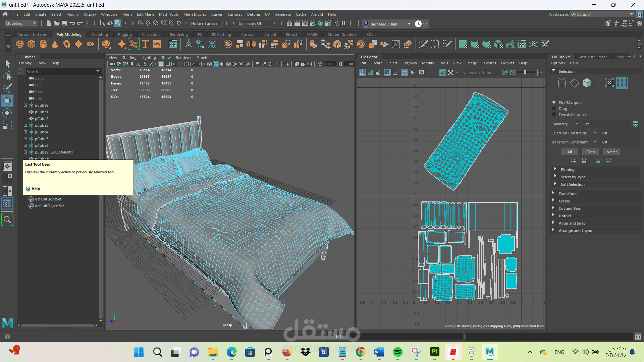This screenshot has width=644, height=362.
Task: Select the Tweak/Marquee radio option
Action: pyautogui.click(x=554, y=115)
